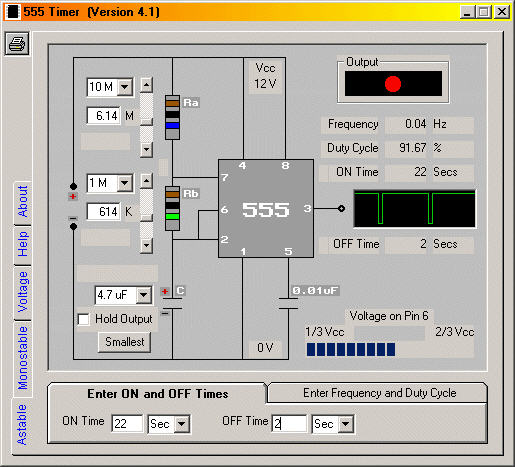The width and height of the screenshot is (515, 467).
Task: Click the green output waveform display
Action: [415, 209]
